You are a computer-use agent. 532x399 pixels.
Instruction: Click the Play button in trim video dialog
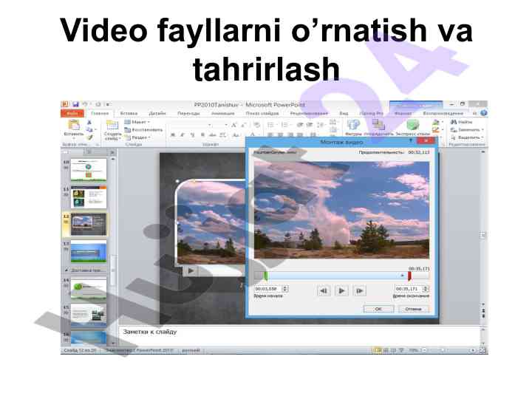tap(341, 290)
